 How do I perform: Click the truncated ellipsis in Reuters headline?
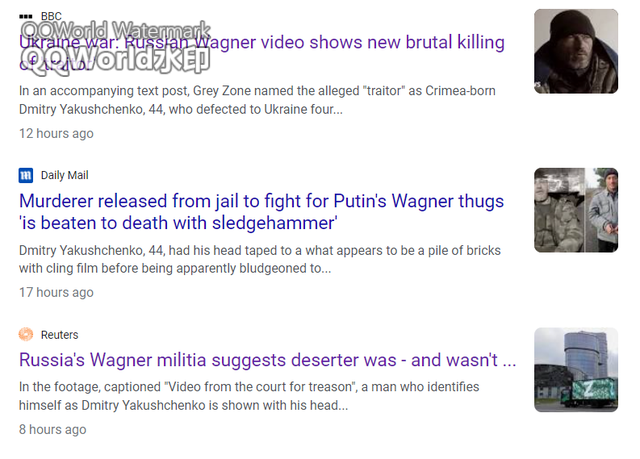click(x=509, y=361)
